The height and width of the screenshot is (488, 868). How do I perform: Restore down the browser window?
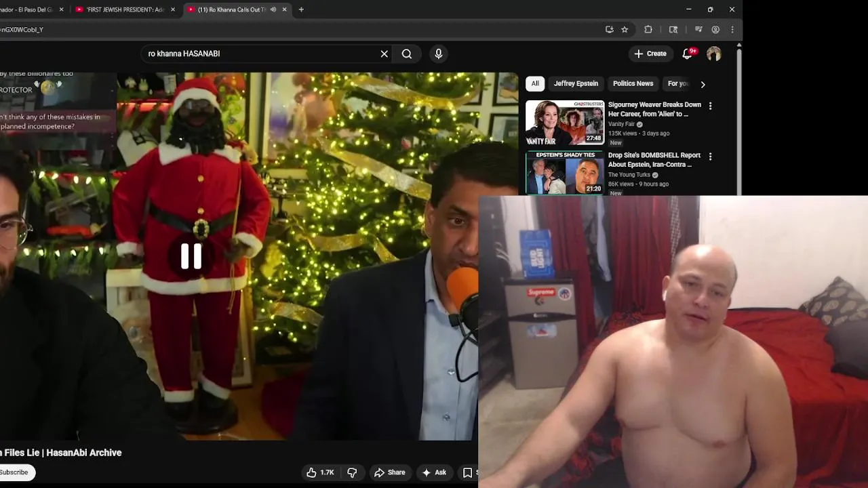[x=710, y=9]
